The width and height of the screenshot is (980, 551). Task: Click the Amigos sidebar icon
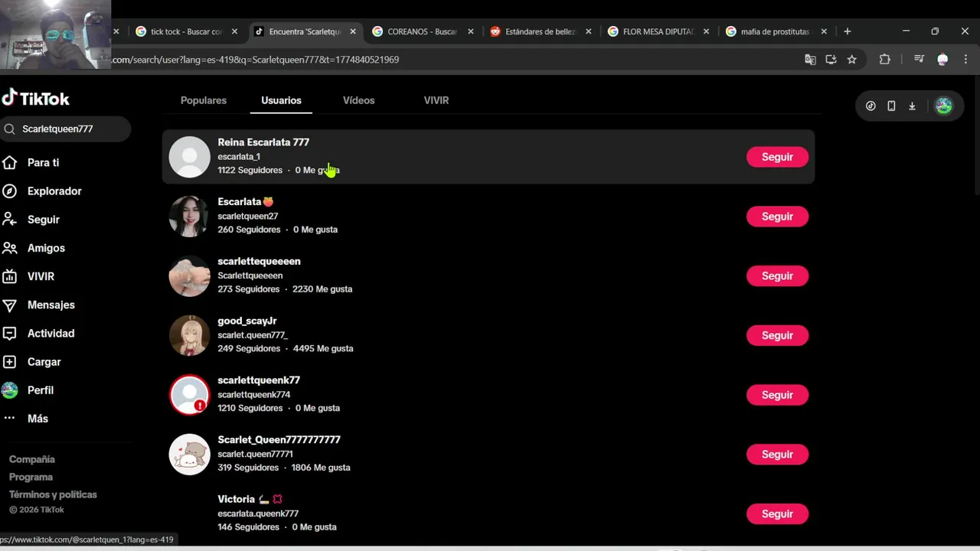pos(9,248)
